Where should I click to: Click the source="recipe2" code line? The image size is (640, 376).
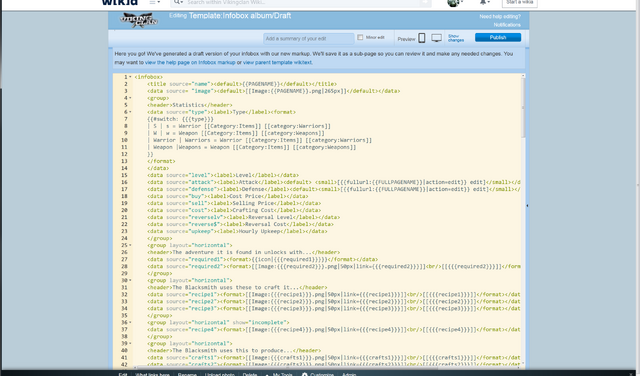[334, 301]
